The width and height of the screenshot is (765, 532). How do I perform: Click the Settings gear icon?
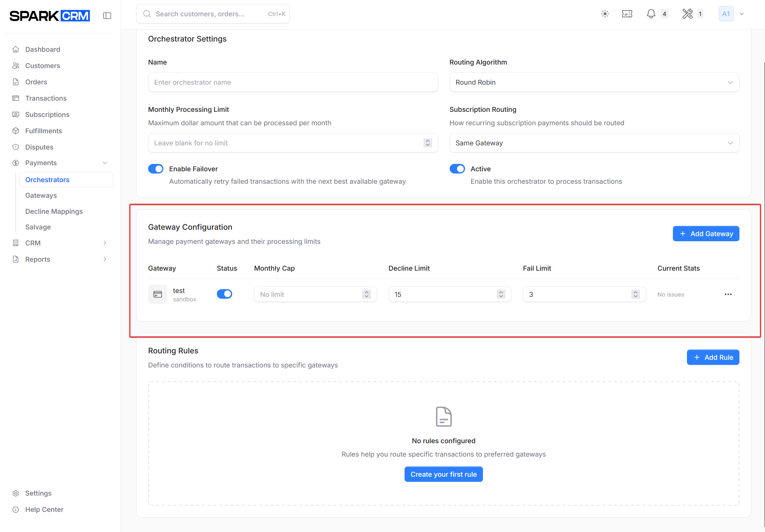point(16,493)
